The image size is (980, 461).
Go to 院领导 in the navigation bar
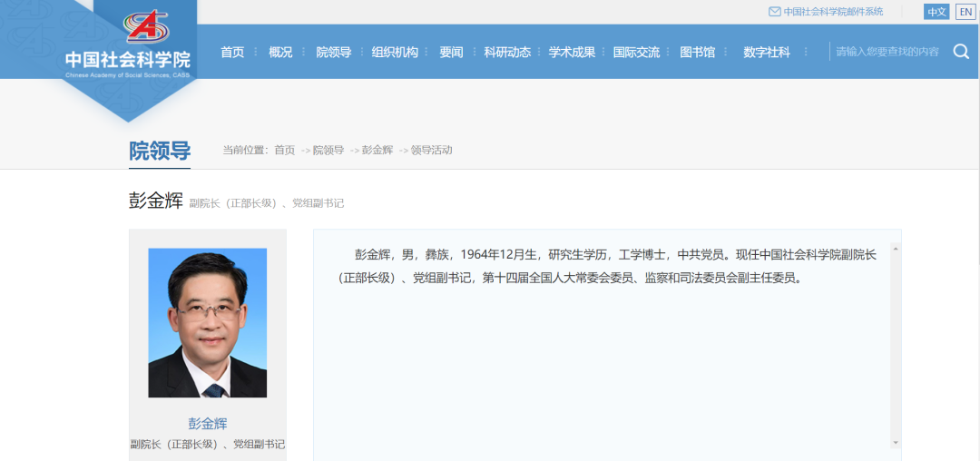pos(333,53)
